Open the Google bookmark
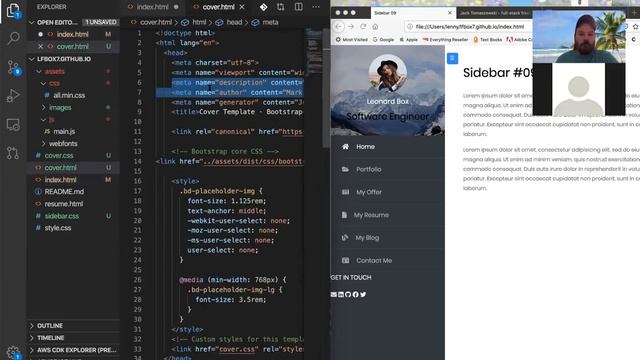The height and width of the screenshot is (360, 640). point(383,40)
